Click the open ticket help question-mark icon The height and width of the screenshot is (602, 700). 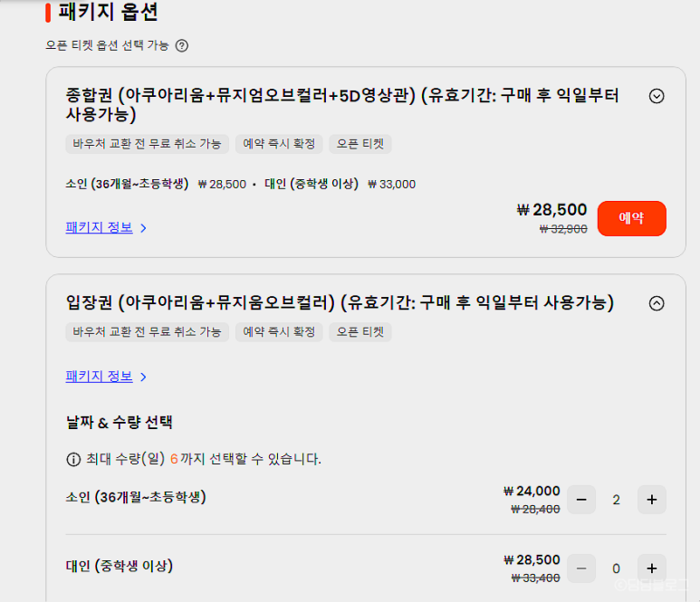point(182,45)
